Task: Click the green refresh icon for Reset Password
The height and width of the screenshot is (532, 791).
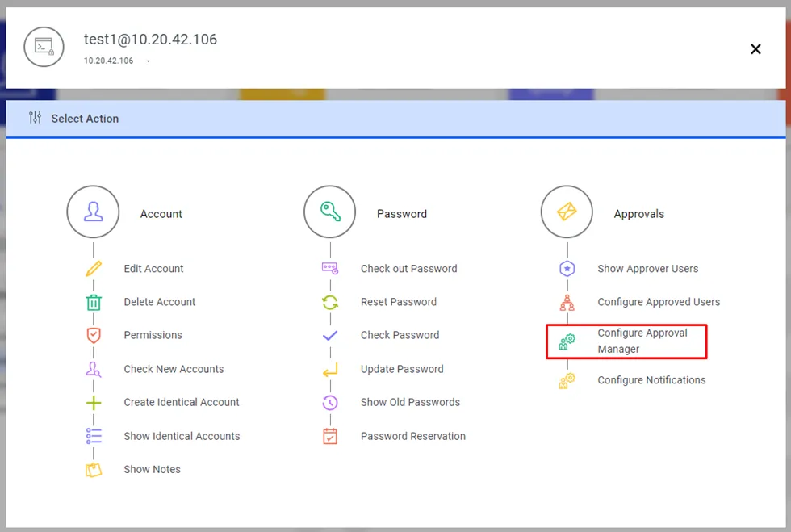Action: point(330,302)
